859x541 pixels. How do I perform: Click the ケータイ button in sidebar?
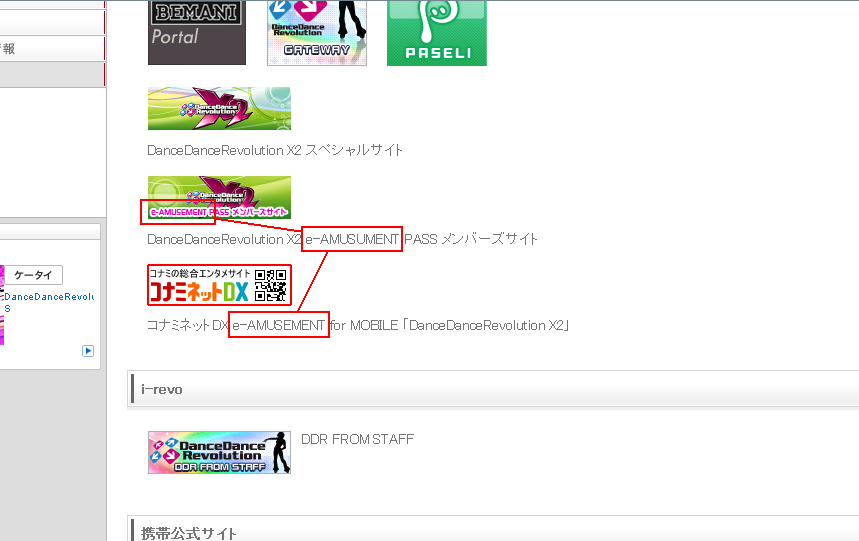point(33,275)
